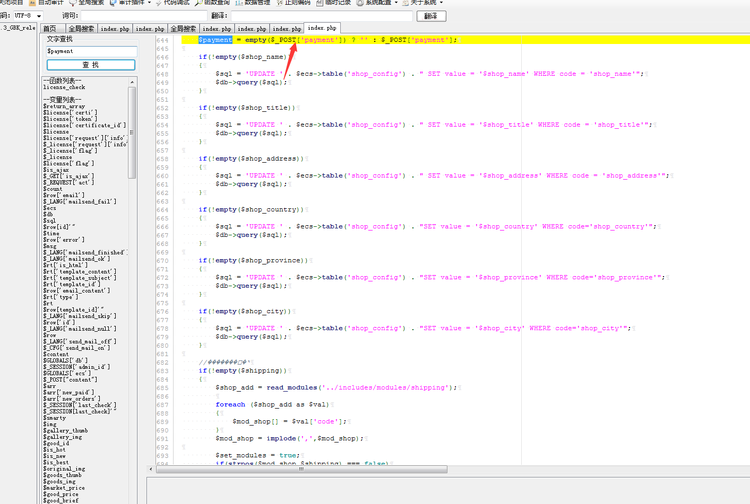Image resolution: width=750 pixels, height=504 pixels.
Task: Select the currently active rightmost index.php tab
Action: pyautogui.click(x=322, y=28)
